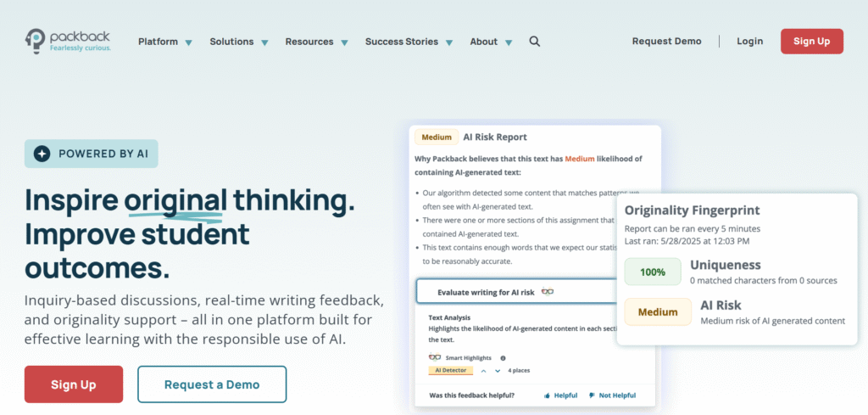The height and width of the screenshot is (415, 868).
Task: Open the Resources menu
Action: [x=309, y=42]
